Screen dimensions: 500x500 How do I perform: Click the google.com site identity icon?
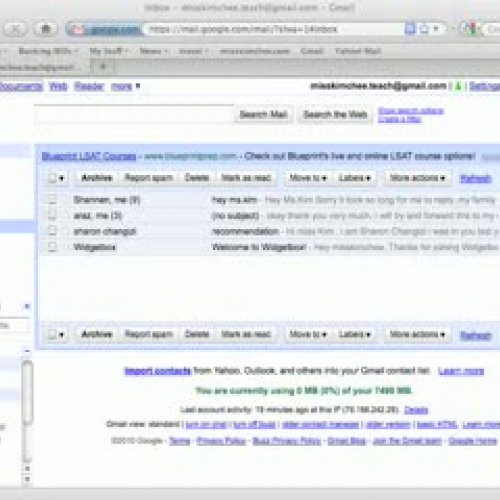77,30
